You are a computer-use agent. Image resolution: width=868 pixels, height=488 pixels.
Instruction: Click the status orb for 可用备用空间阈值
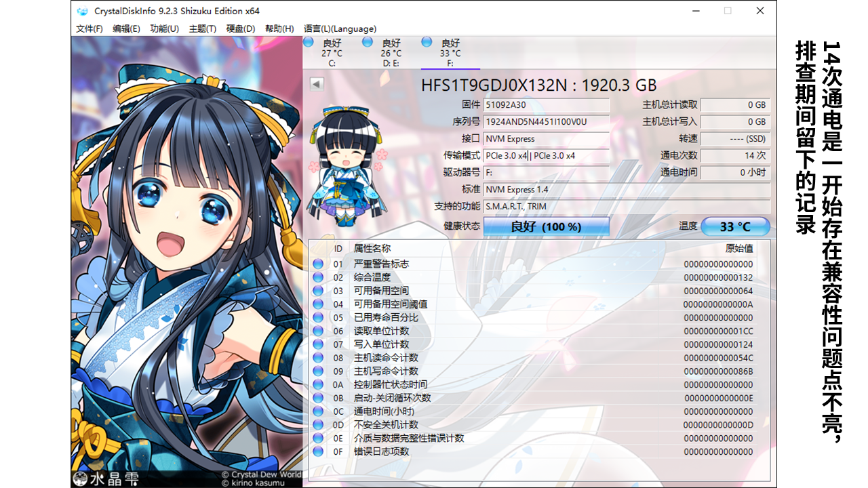[x=318, y=304]
